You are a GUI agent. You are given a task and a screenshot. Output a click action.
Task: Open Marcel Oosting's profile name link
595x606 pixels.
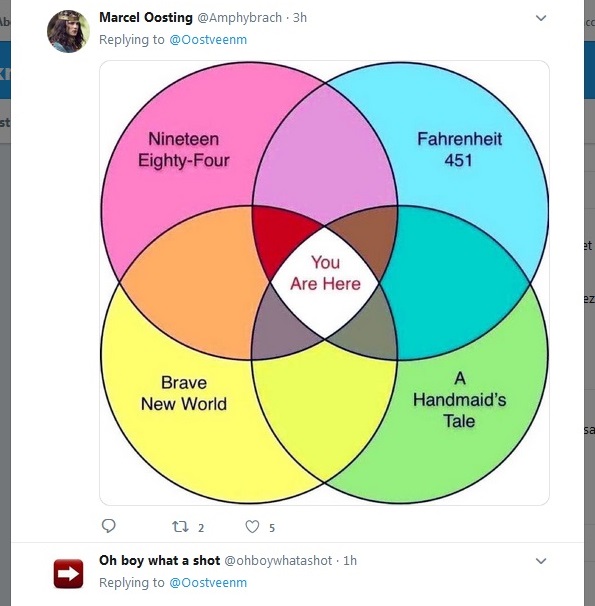146,18
